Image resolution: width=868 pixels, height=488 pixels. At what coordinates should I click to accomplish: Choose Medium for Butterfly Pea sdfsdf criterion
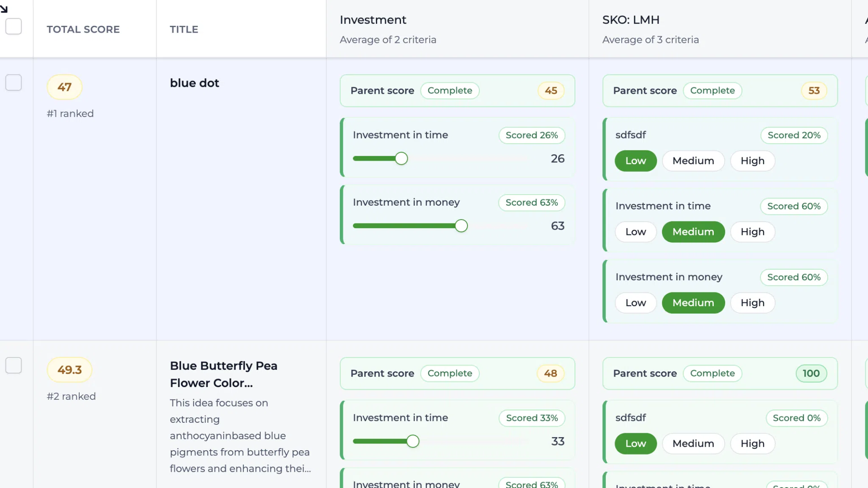point(693,443)
